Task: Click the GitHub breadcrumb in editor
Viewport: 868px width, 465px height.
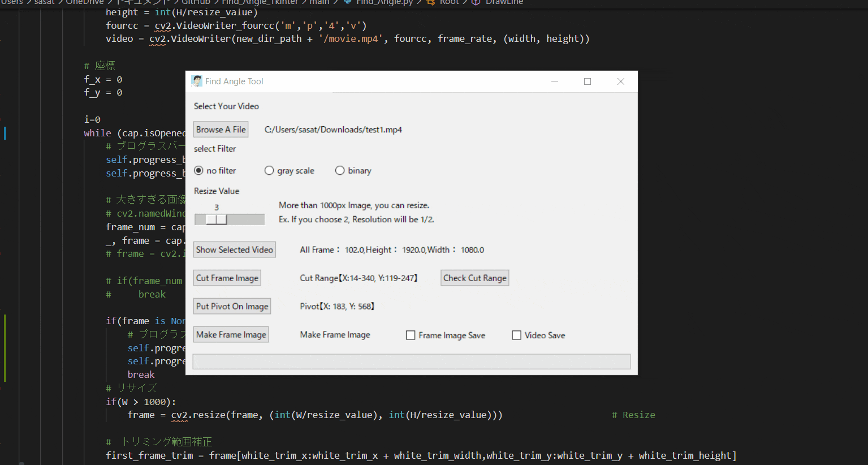Action: click(196, 2)
